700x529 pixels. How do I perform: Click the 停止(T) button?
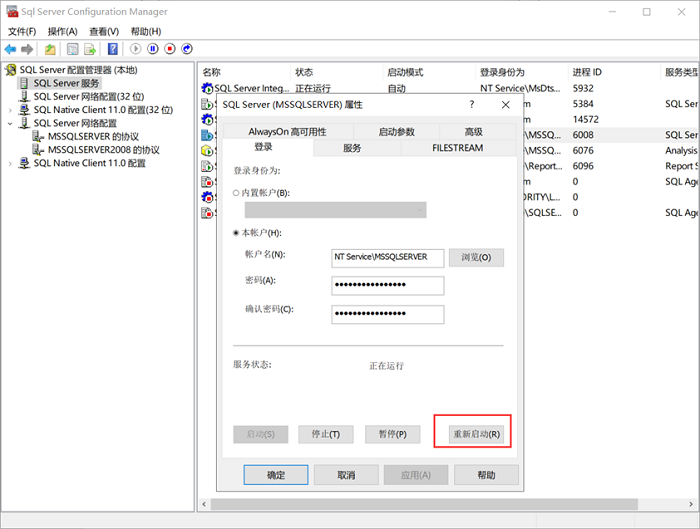click(326, 434)
